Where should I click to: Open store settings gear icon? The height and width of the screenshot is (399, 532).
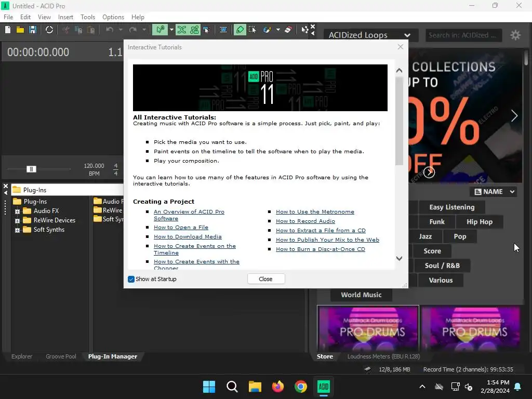click(x=515, y=35)
